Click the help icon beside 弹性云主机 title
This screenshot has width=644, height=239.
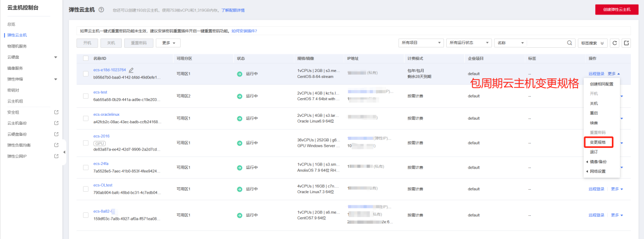102,10
